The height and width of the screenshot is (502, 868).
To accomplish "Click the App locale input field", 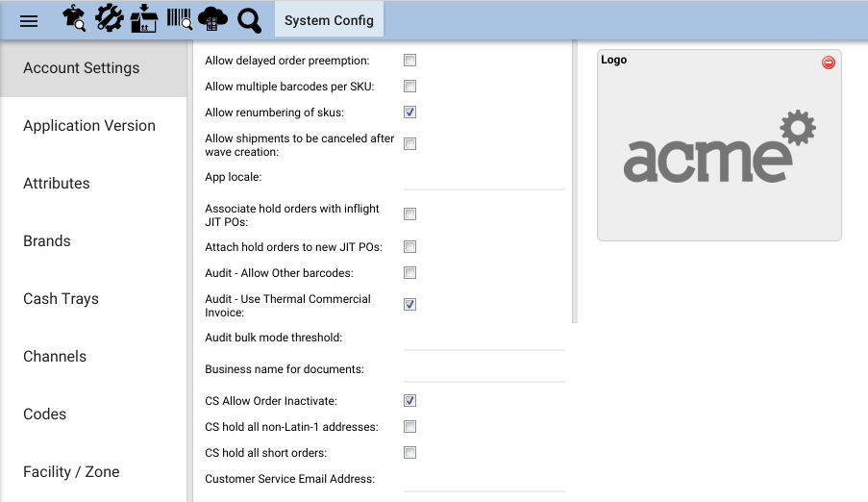I will click(x=484, y=179).
